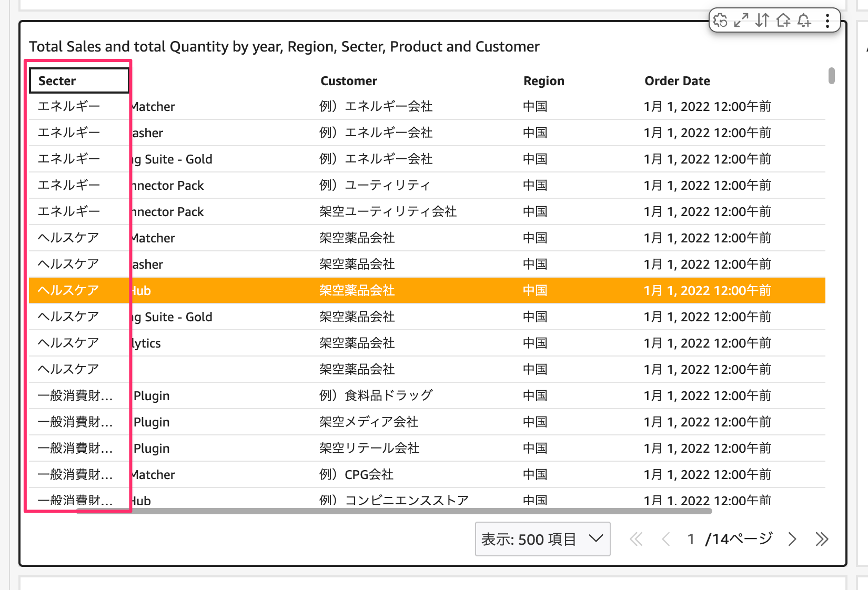Maximize the table visual with expand arrows

click(x=741, y=21)
